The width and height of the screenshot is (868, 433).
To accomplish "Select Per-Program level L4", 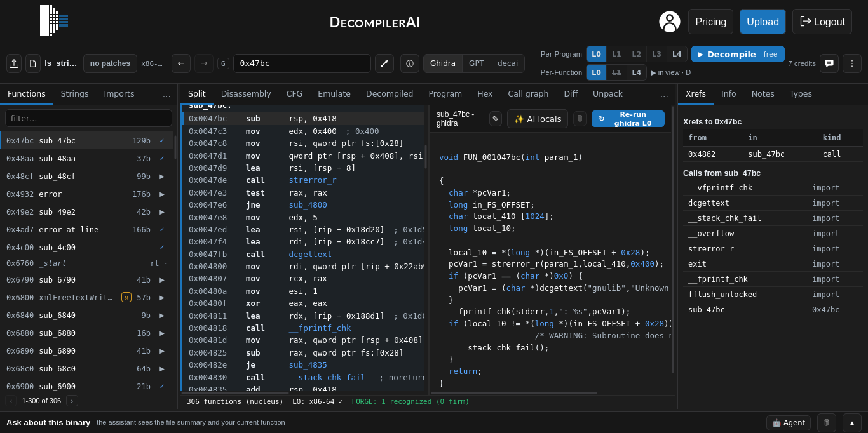I will click(677, 54).
